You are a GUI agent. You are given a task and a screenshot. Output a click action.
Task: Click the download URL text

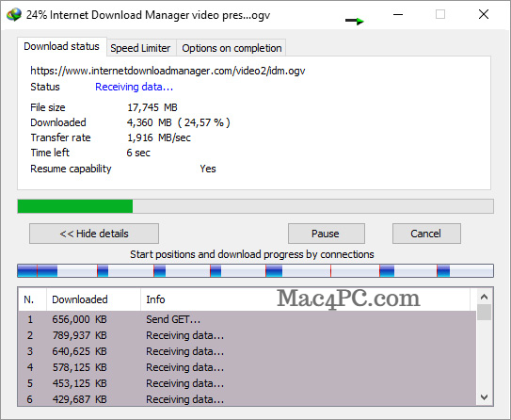(168, 71)
